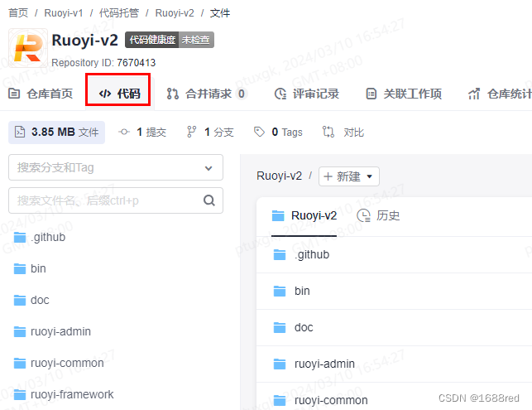Click folder icon of doc in left tree
The height and width of the screenshot is (410, 532).
(20, 301)
